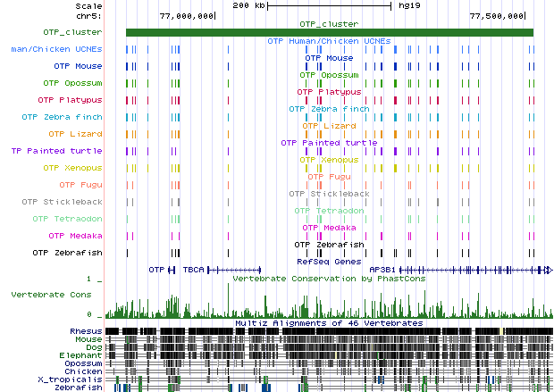Select the OTP Platypus side track label
554x392 pixels.
pos(70,100)
